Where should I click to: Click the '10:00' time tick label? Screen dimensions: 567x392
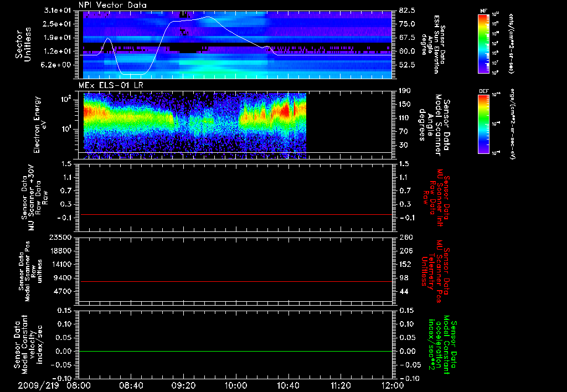tap(236, 386)
